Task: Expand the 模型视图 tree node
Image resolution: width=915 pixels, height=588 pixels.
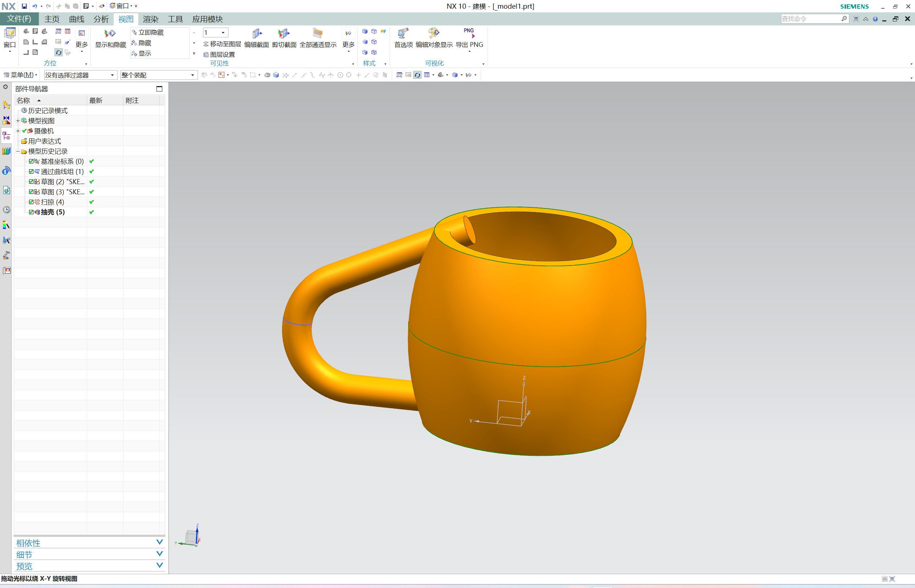Action: click(x=18, y=121)
